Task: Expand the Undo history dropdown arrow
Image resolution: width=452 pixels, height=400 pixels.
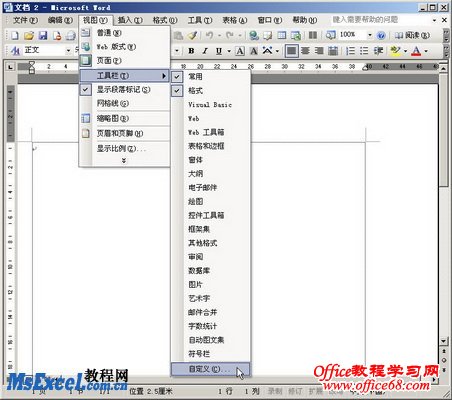Action: (x=219, y=35)
